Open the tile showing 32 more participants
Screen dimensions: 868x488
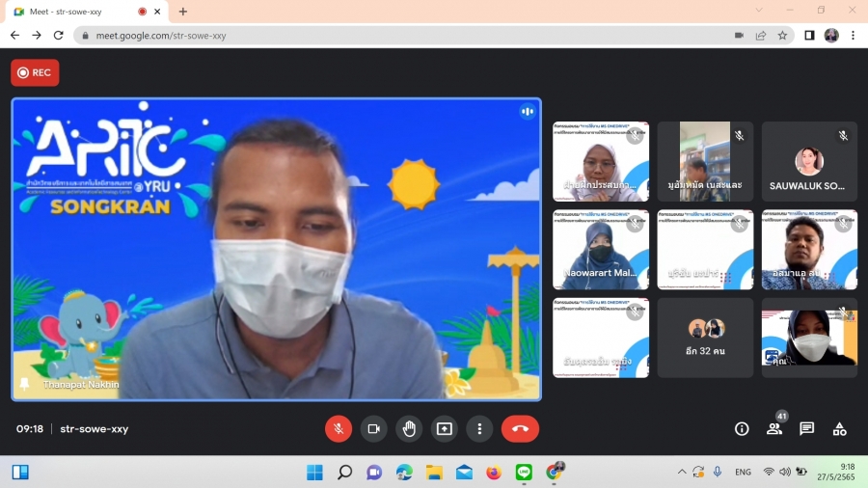click(x=706, y=338)
